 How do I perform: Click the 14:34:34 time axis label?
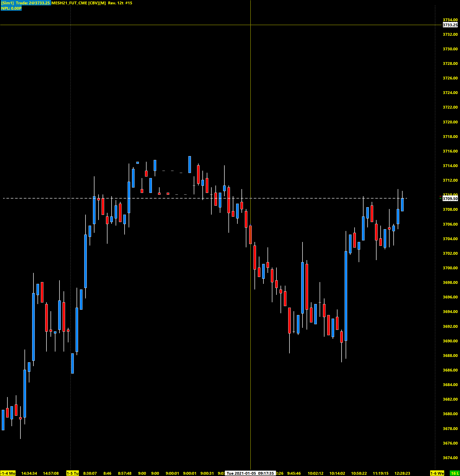click(29, 473)
